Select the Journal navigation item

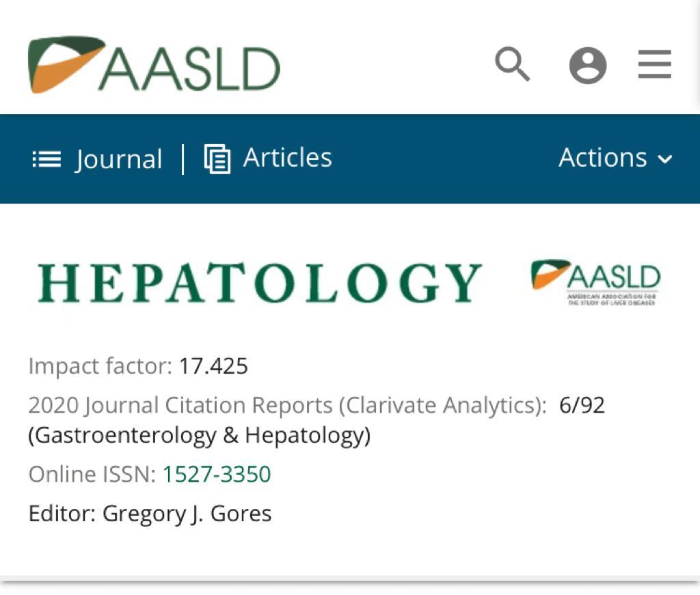point(119,159)
